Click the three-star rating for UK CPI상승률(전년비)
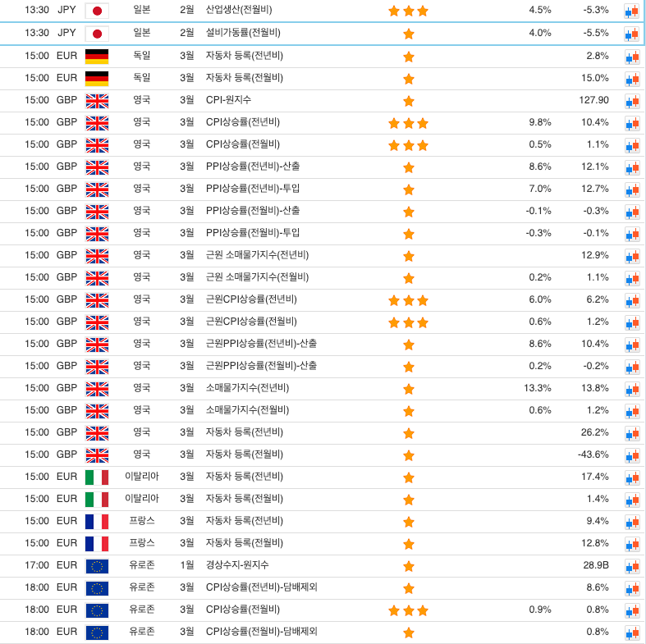 point(408,123)
